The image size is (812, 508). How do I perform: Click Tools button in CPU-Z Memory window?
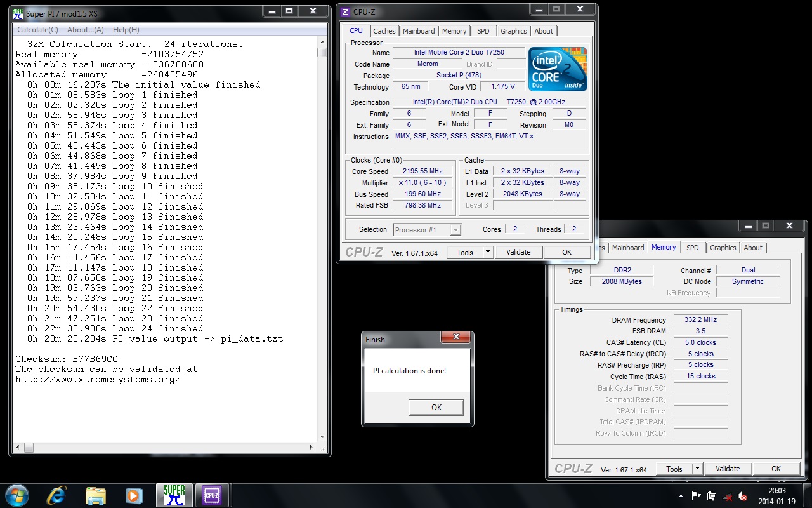674,469
